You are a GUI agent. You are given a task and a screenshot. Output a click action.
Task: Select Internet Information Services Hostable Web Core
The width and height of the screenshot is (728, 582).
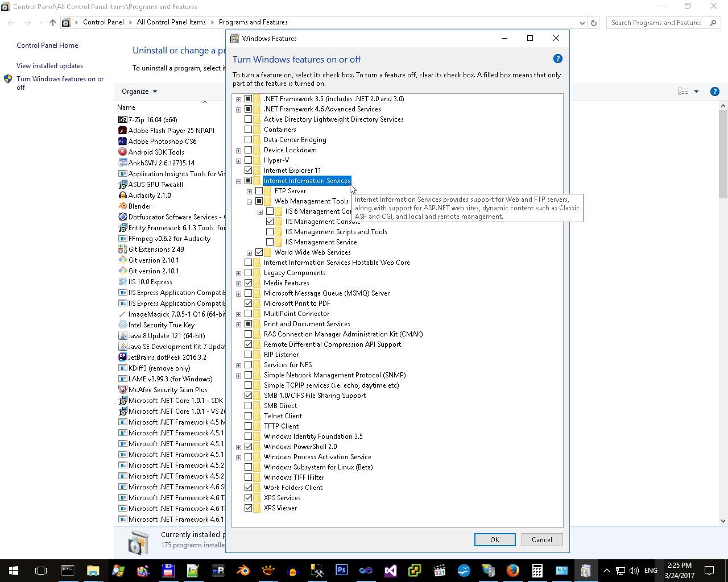tap(337, 263)
